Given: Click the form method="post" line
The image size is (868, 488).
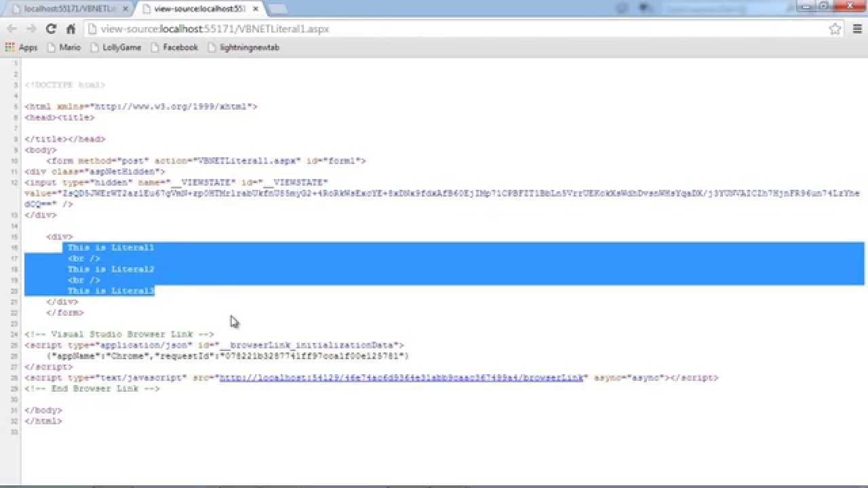Looking at the screenshot, I should coord(206,161).
